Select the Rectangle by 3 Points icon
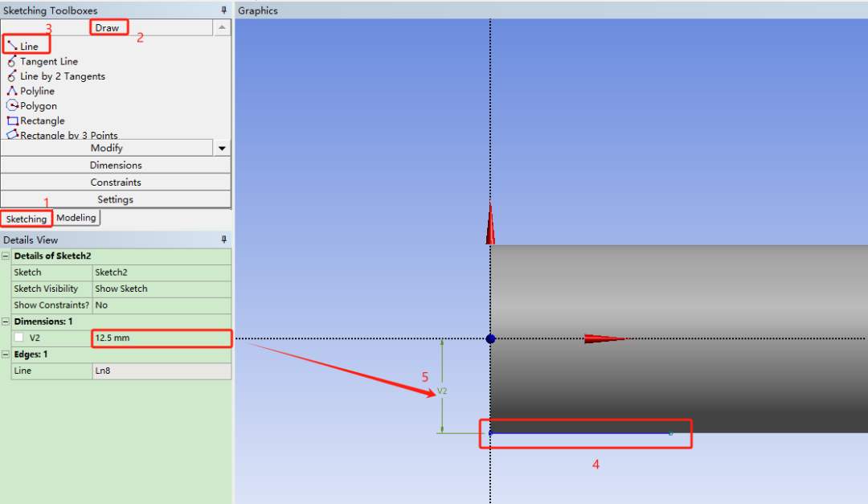 12,134
